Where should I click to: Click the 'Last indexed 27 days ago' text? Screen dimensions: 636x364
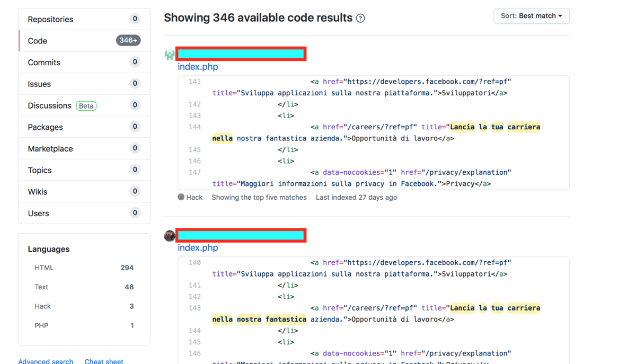coord(356,197)
